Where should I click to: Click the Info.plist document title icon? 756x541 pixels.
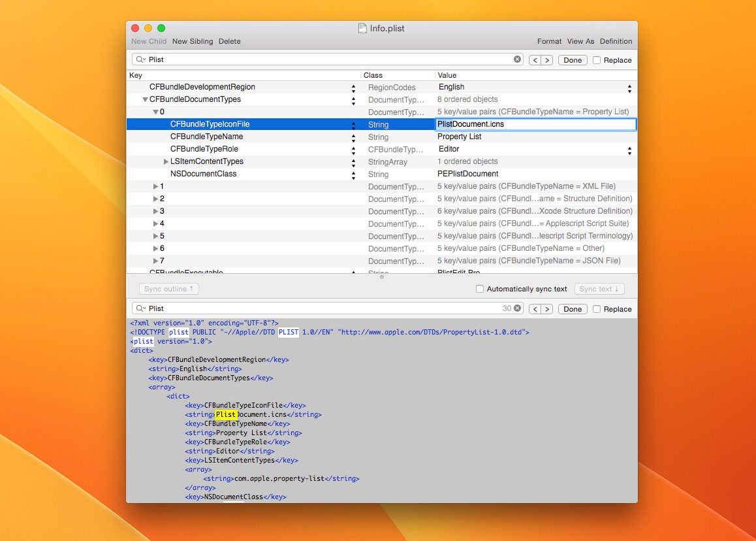(362, 28)
